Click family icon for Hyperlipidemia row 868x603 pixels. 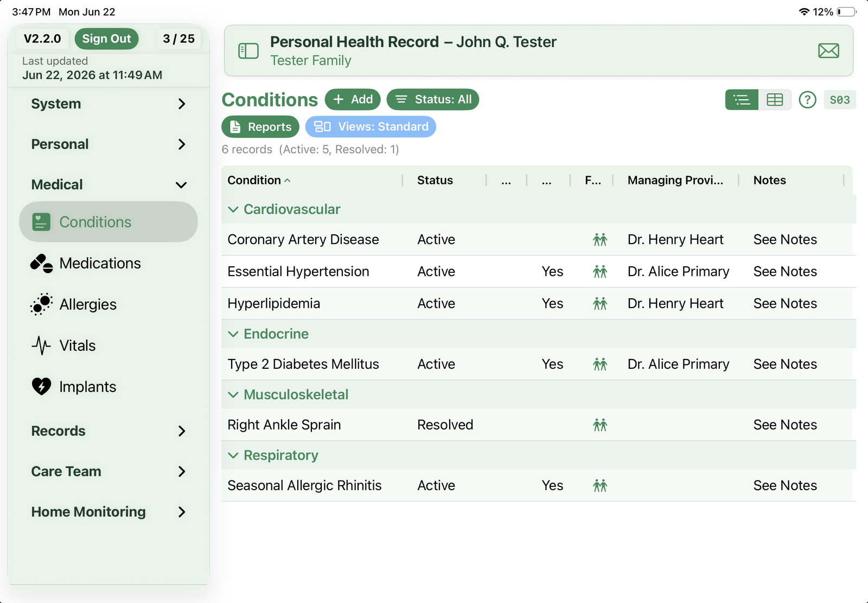600,304
